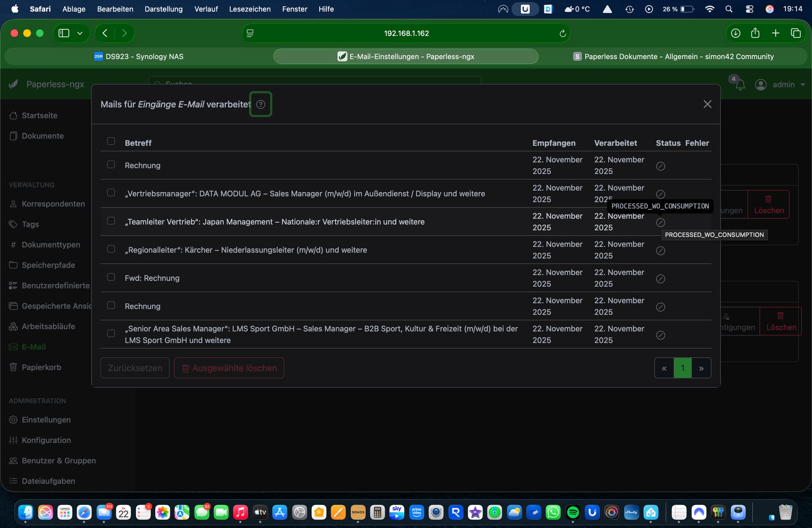Screen dimensions: 812x528
Task: Open the Lesezeichen menu
Action: tap(250, 9)
